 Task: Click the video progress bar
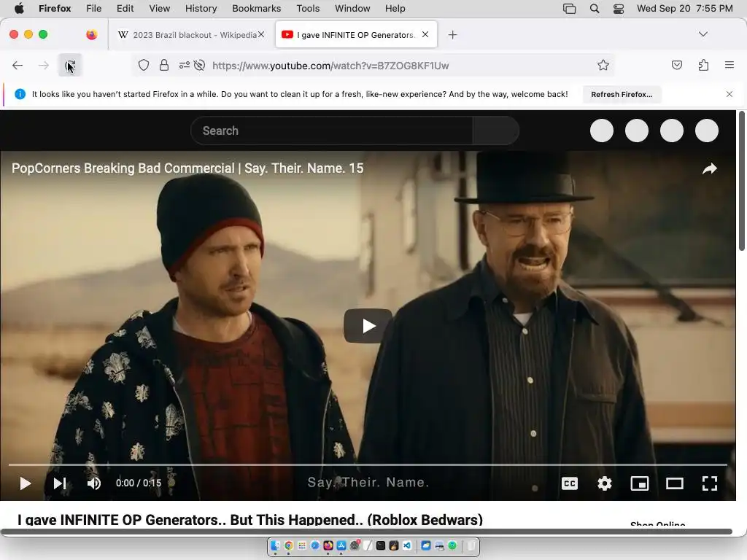pos(368,464)
